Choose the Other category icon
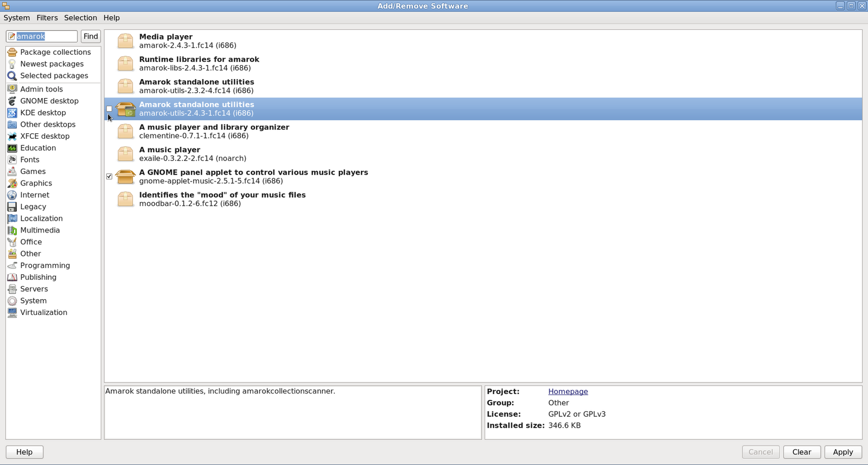This screenshot has width=868, height=465. [x=12, y=254]
